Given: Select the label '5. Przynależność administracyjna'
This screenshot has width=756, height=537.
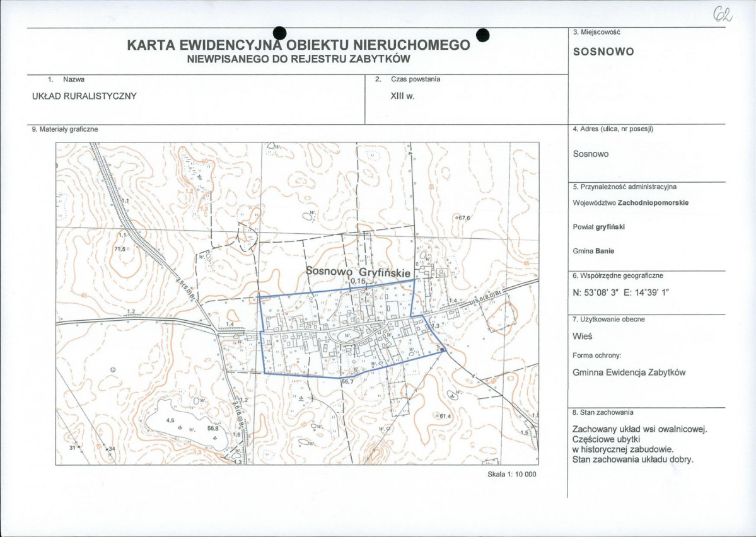Looking at the screenshot, I should [625, 187].
